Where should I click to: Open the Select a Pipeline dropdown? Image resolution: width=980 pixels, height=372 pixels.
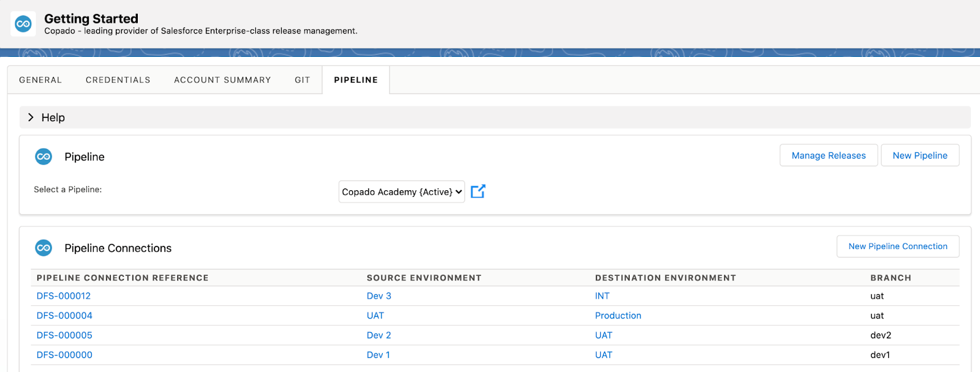[x=402, y=192]
